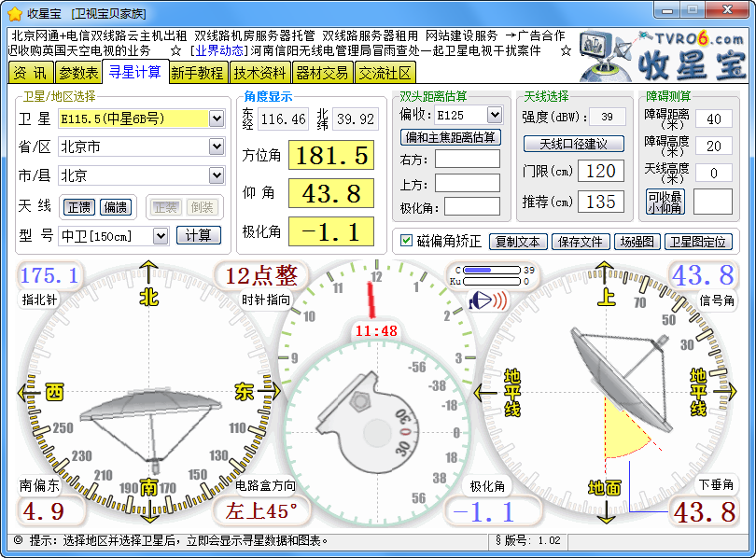Screen dimensions: 756x558
Task: Click the 左上45° 电路盒方向 reading
Action: [260, 511]
